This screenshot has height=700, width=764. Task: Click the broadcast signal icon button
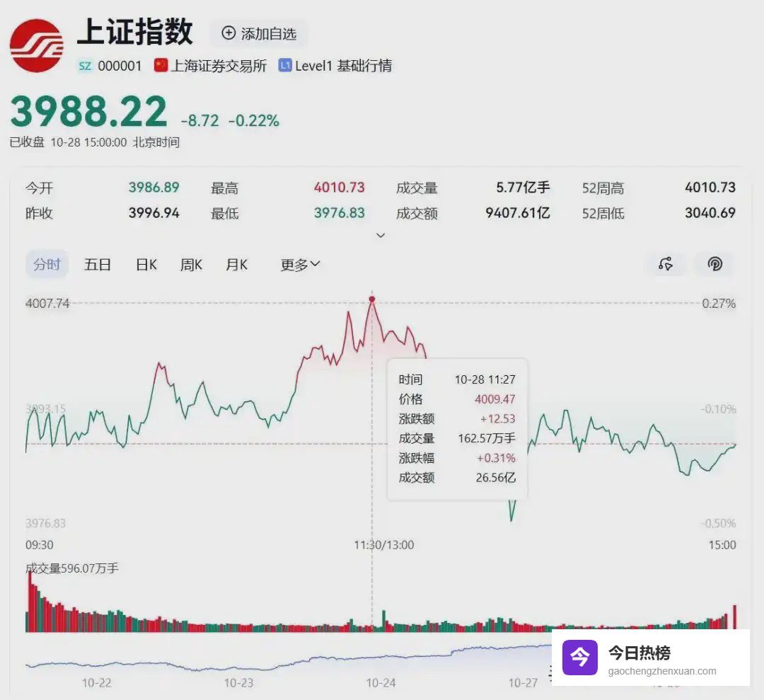tap(715, 264)
